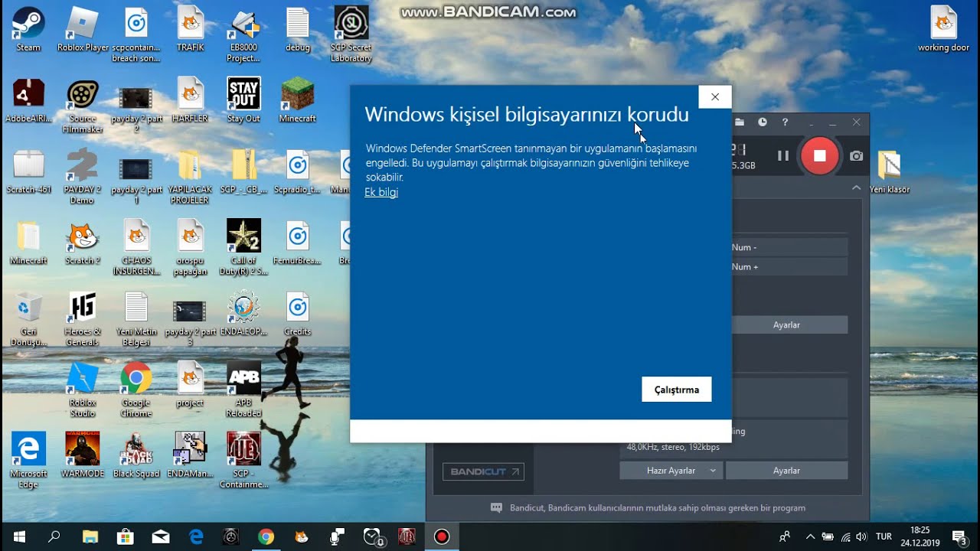Screen dimensions: 980x551
Task: Click the Num + hotkey field
Action: coord(789,266)
